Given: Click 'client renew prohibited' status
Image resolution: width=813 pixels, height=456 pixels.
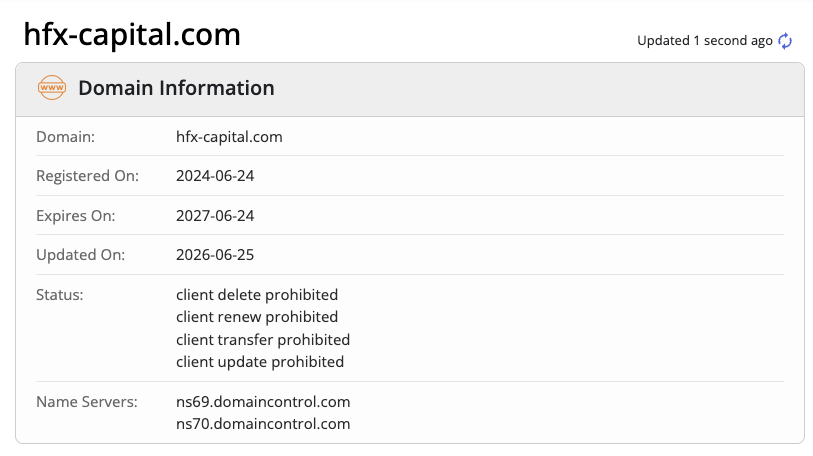Looking at the screenshot, I should coord(257,317).
